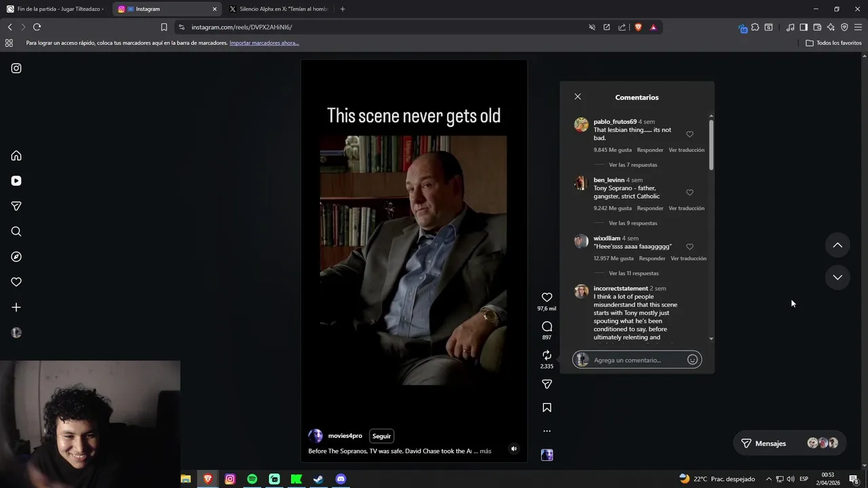The width and height of the screenshot is (868, 488).
Task: Open the Brave VPN shield icon
Action: [x=844, y=27]
